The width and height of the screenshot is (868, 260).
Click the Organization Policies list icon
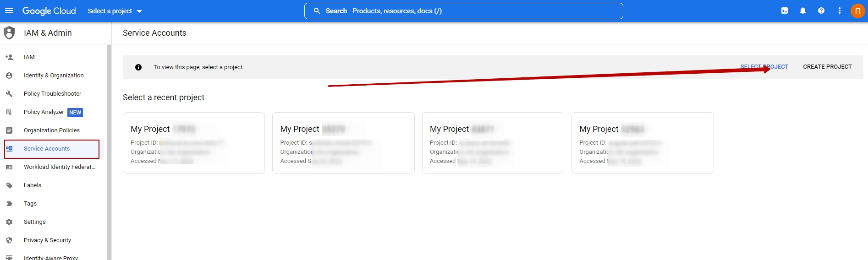pyautogui.click(x=9, y=130)
